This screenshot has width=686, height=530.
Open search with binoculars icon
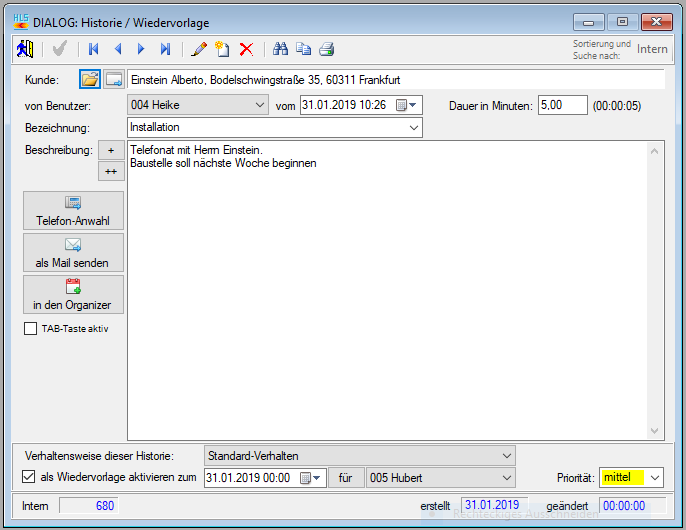(280, 48)
